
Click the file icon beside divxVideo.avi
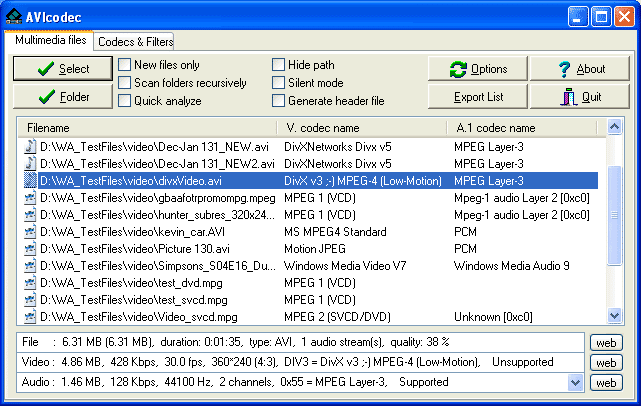pyautogui.click(x=30, y=181)
